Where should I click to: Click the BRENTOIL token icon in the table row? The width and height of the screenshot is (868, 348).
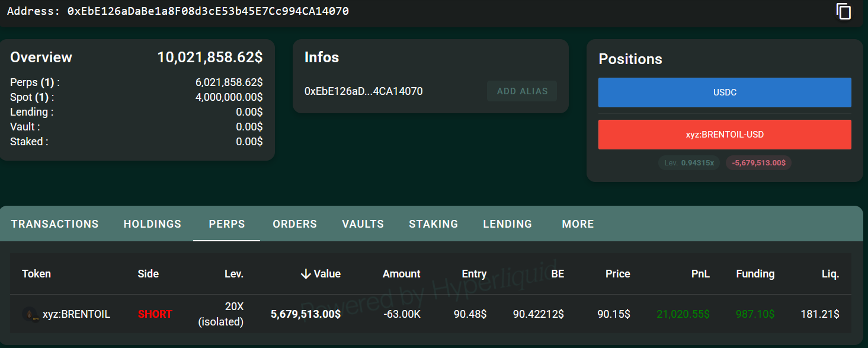(30, 314)
